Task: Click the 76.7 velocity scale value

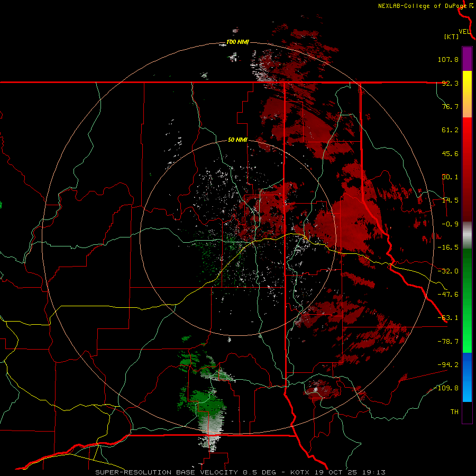Action: [450, 106]
